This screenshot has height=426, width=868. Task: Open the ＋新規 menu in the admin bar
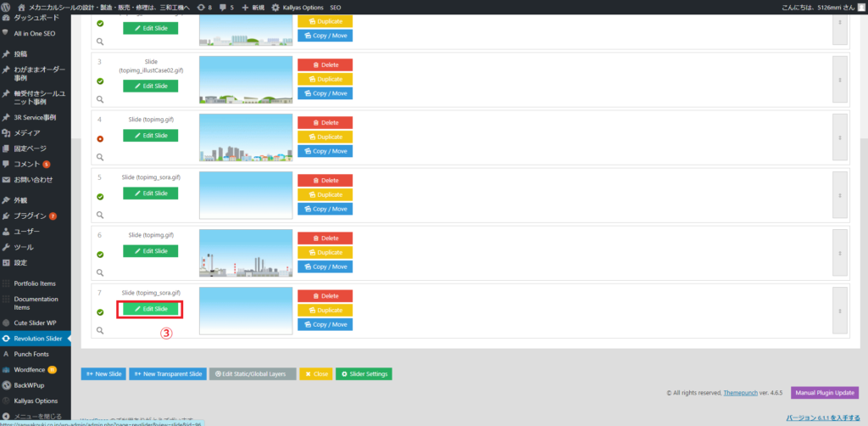tap(253, 7)
